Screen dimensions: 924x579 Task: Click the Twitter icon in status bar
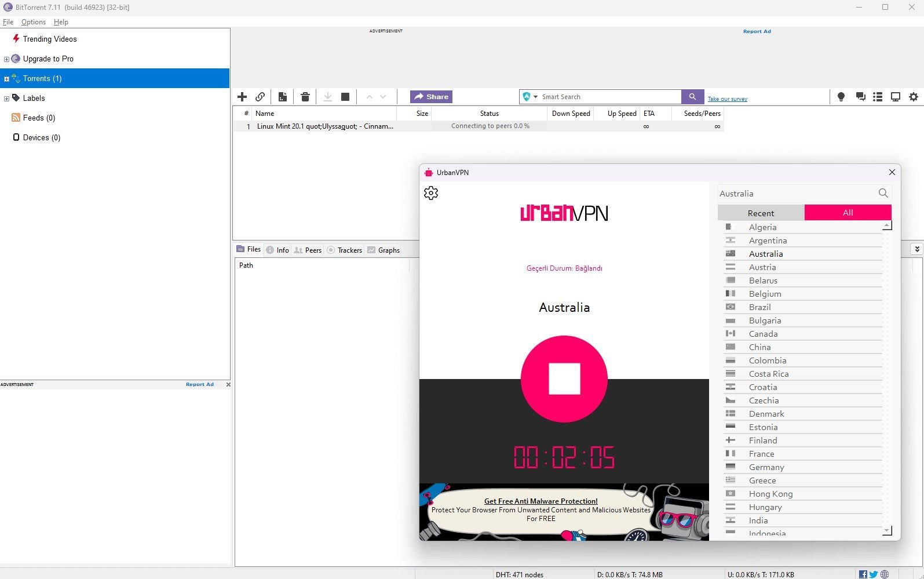[874, 574]
